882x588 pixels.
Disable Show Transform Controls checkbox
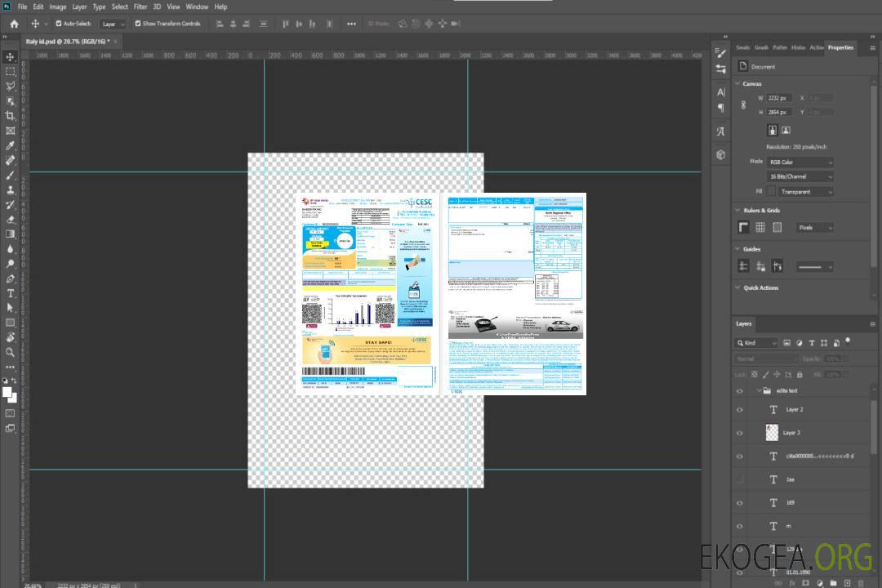pyautogui.click(x=138, y=24)
